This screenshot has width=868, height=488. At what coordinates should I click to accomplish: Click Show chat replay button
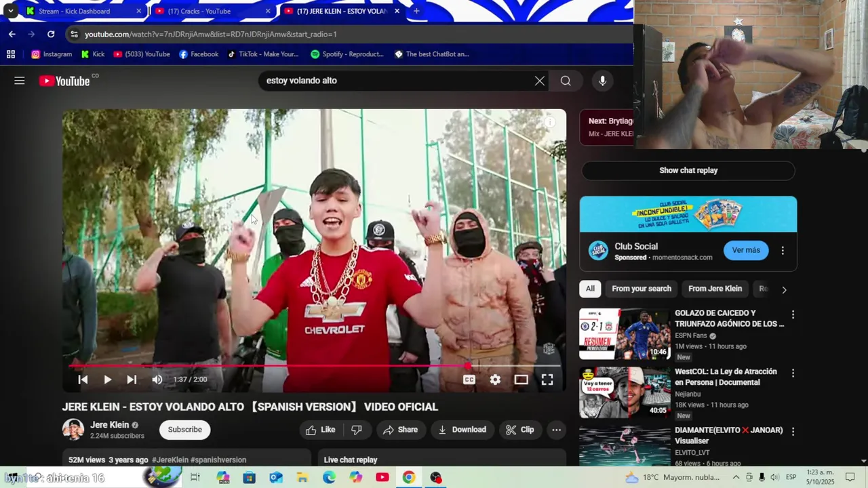click(688, 171)
